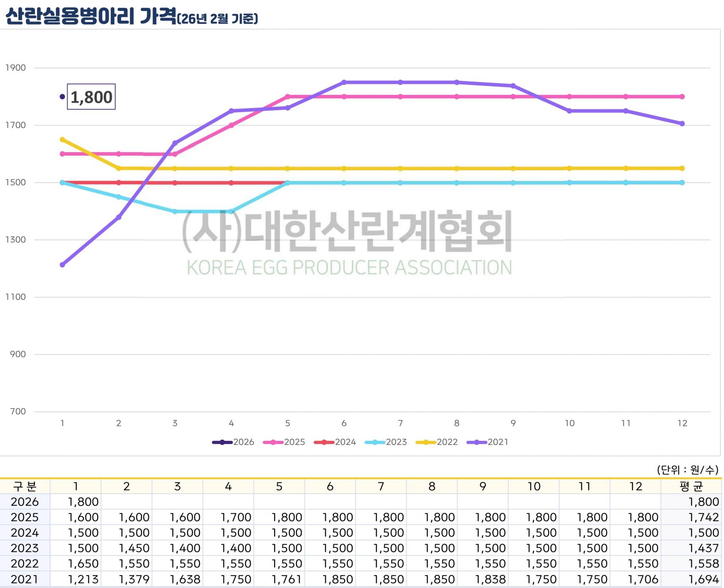Screen dimensions: 724x588
Task: Select the 2023 line's point at month 3
Action: 175,212
